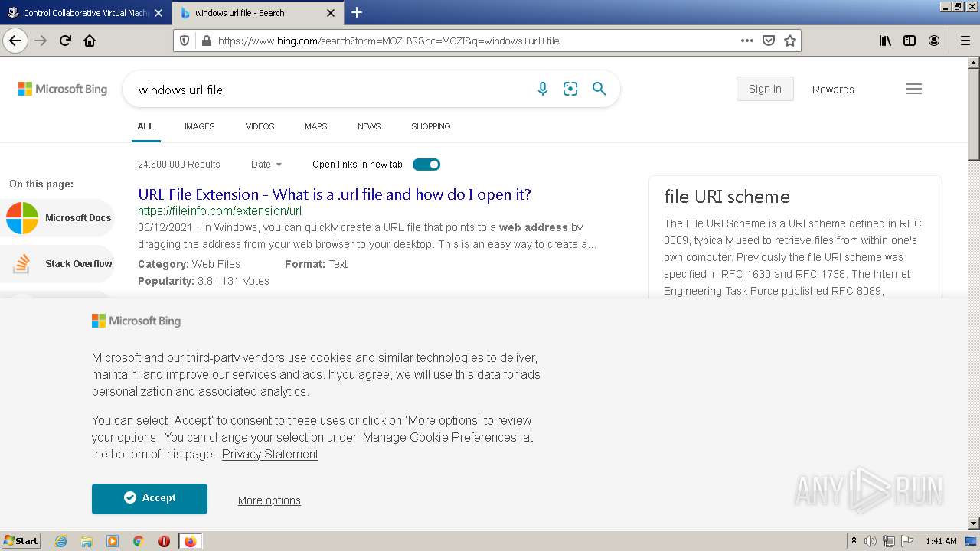Image resolution: width=980 pixels, height=551 pixels.
Task: Open Windows Explorer folder in taskbar
Action: pyautogui.click(x=87, y=541)
